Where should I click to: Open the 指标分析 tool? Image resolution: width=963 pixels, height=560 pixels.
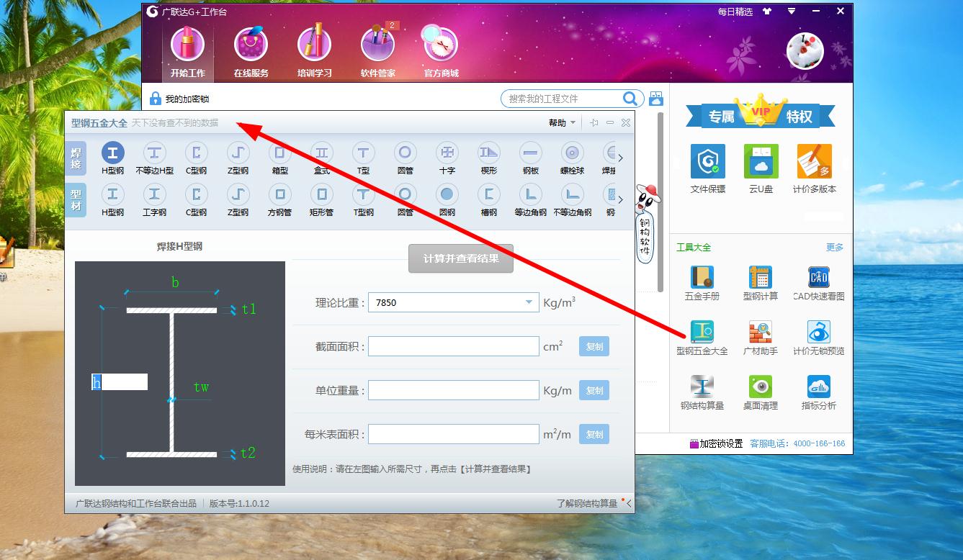[818, 392]
